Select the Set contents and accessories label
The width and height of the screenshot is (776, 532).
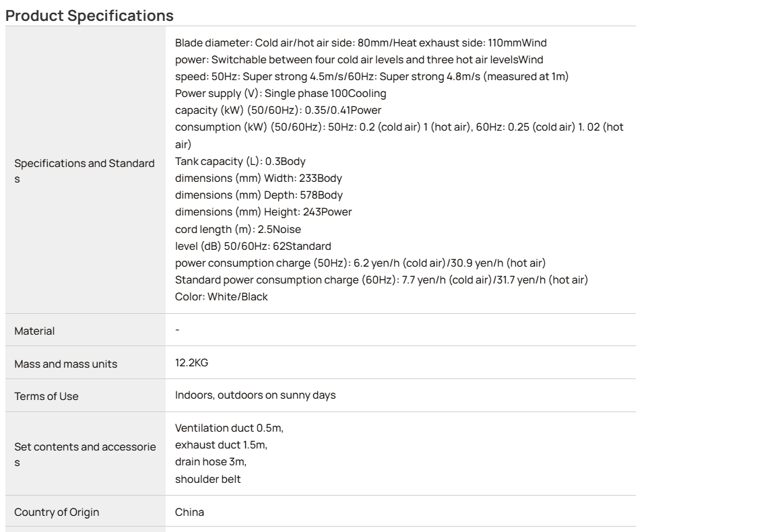point(85,455)
